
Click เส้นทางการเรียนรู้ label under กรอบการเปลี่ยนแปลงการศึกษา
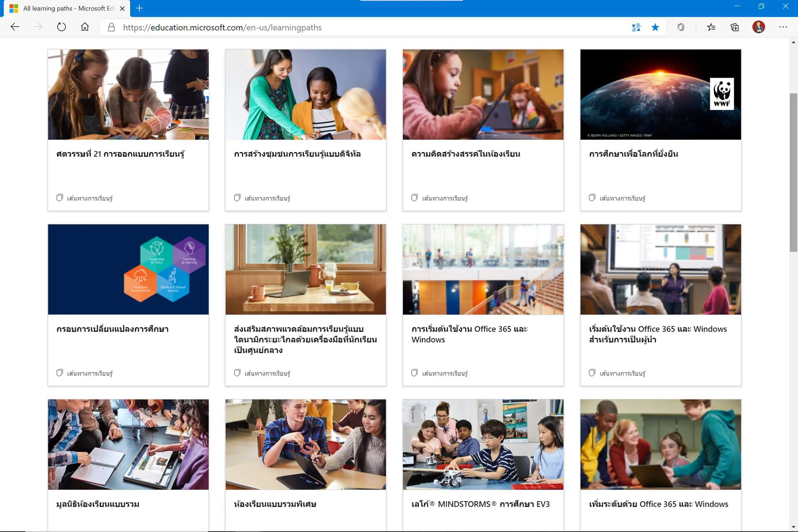point(90,373)
